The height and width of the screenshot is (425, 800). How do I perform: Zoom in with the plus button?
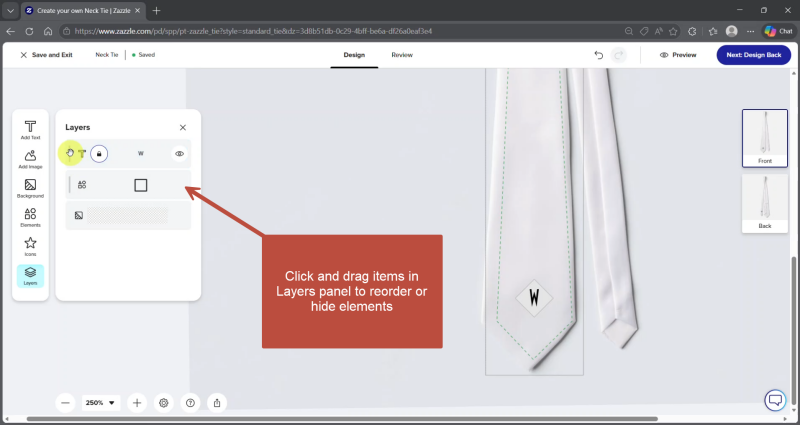click(137, 403)
